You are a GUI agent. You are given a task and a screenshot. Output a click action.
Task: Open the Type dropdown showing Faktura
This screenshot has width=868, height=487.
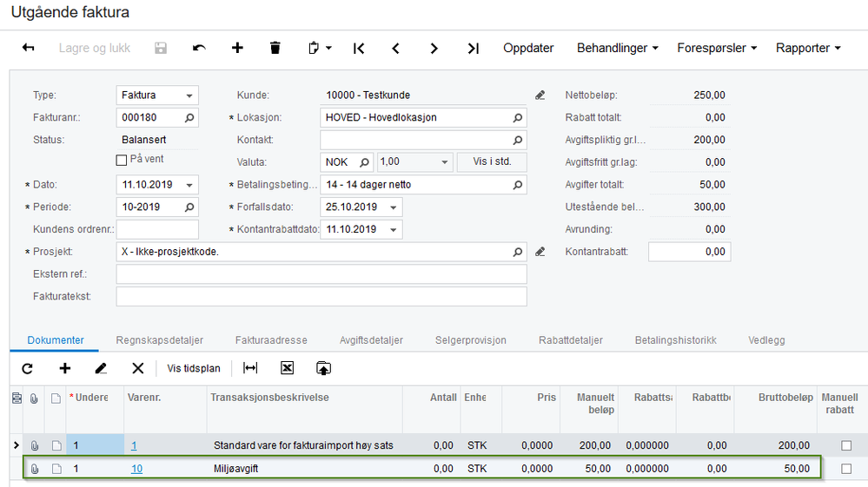(x=189, y=95)
